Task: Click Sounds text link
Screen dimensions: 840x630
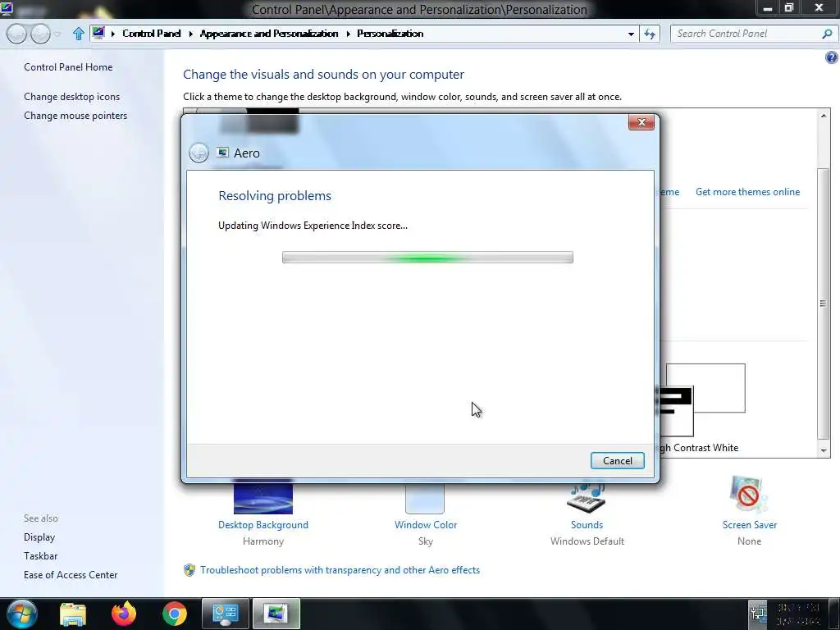Action: tap(587, 525)
